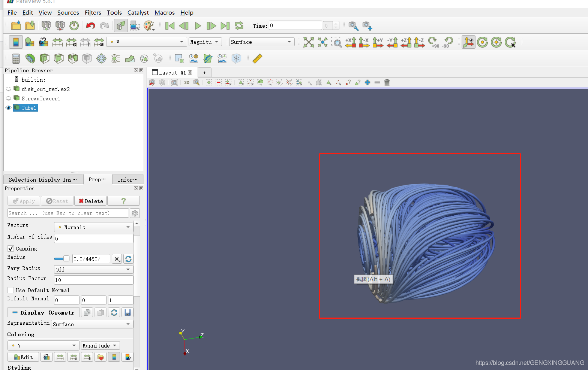Click the advanced properties gear icon
Screen dimensions: 588x370
pyautogui.click(x=135, y=213)
